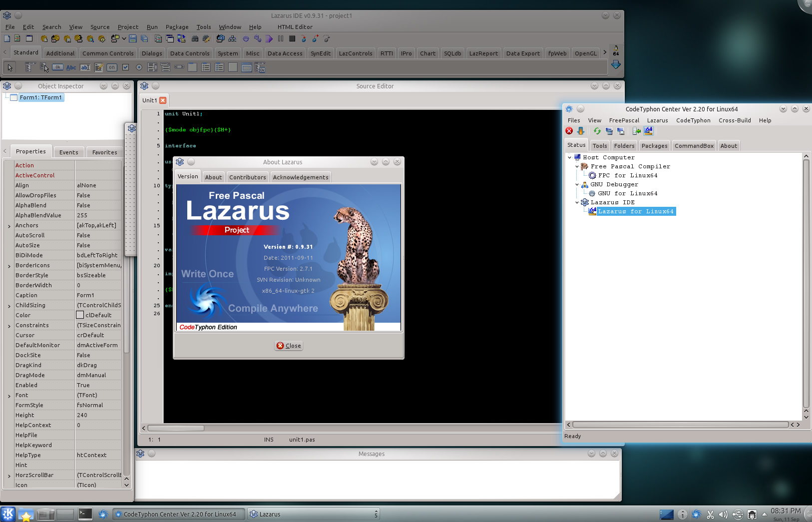
Task: Click the Pause icon in Lazarus toolbar
Action: [x=281, y=38]
